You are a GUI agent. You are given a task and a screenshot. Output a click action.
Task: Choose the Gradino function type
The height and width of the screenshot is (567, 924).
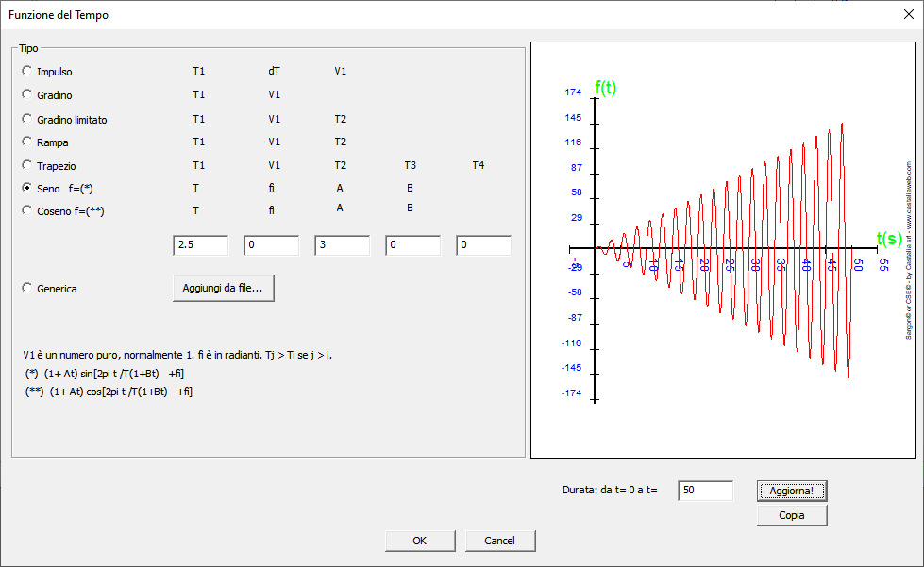click(x=26, y=95)
